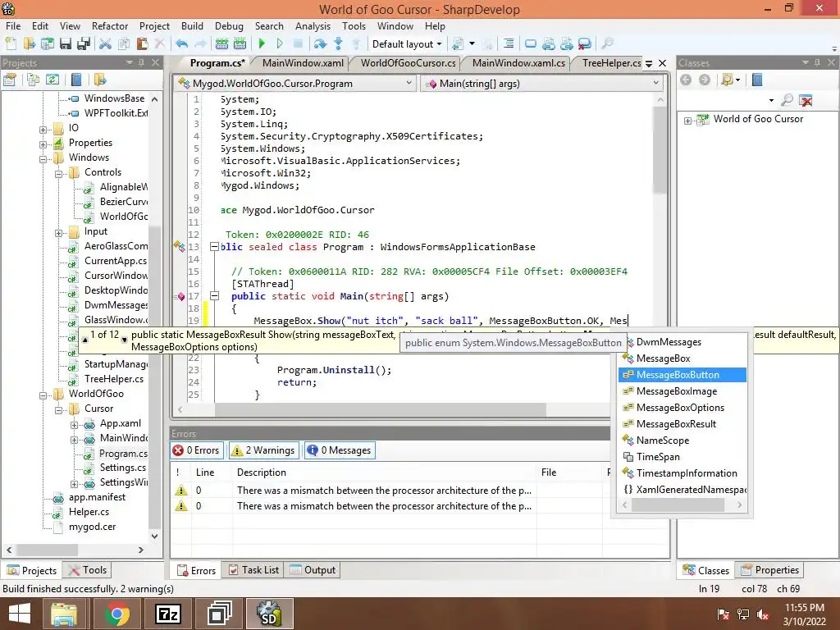This screenshot has width=840, height=630.
Task: Switch to the Tools panel tab
Action: click(x=88, y=570)
